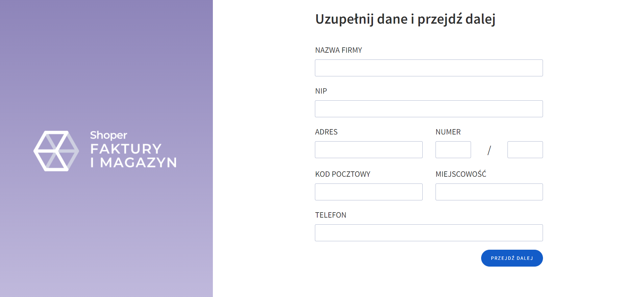The width and height of the screenshot is (644, 297).
Task: Click the slash separator between number fields
Action: 489,150
